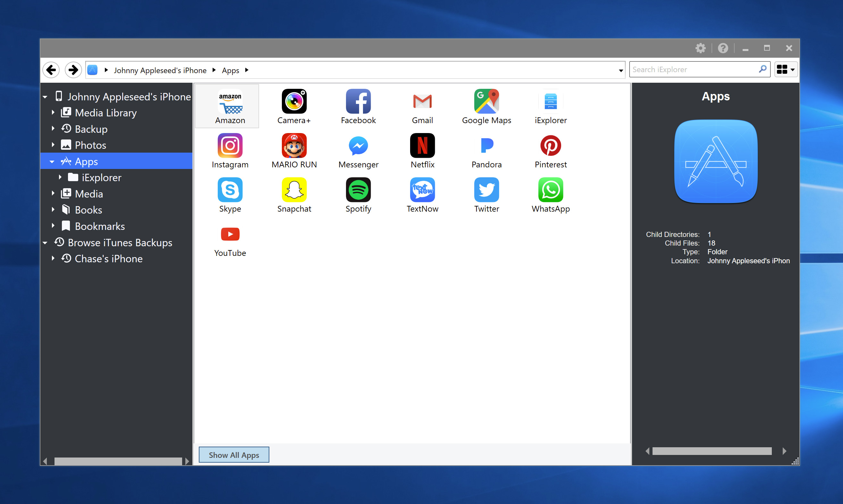Select the Snapchat app icon
The height and width of the screenshot is (504, 843).
[x=294, y=190]
